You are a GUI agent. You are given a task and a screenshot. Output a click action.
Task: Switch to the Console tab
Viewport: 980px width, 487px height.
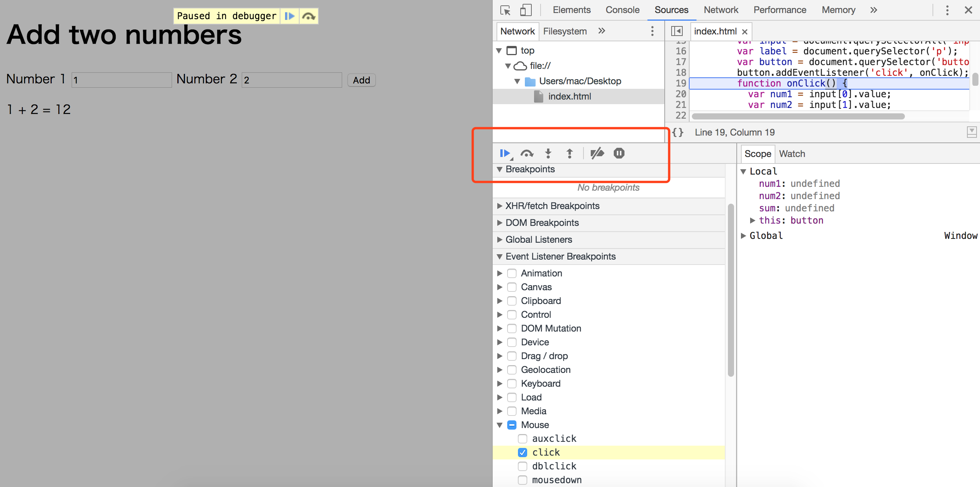(622, 10)
